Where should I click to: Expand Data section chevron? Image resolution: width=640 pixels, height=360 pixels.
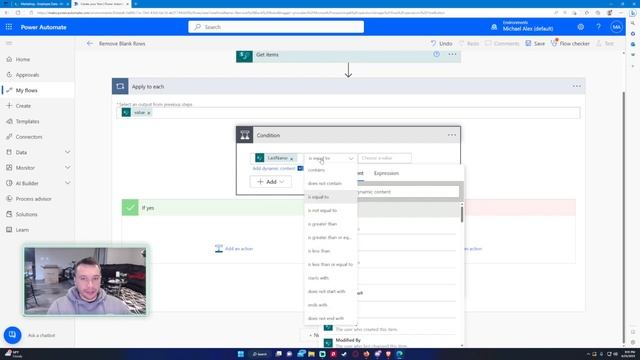(67, 152)
